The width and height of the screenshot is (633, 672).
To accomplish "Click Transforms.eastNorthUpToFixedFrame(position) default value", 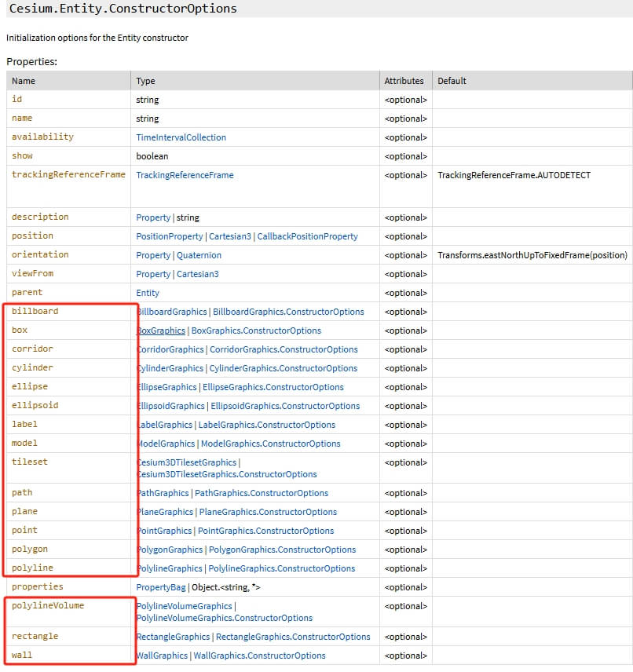I will pos(532,255).
